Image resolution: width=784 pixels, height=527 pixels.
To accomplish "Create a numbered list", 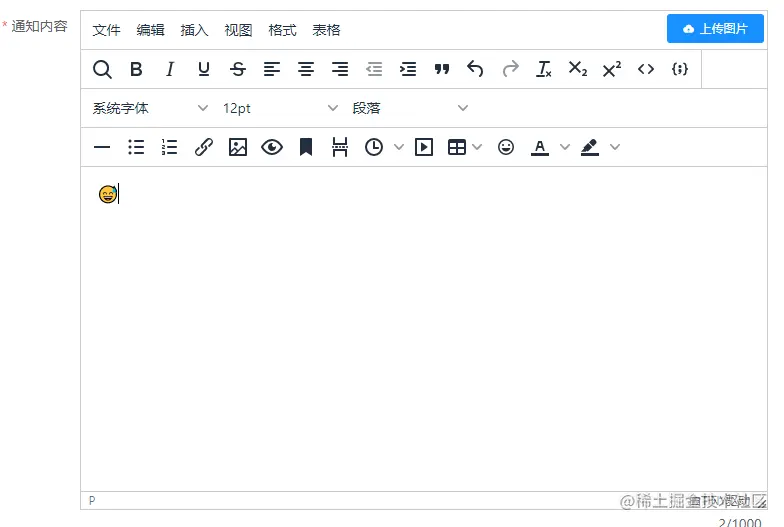I will point(170,147).
